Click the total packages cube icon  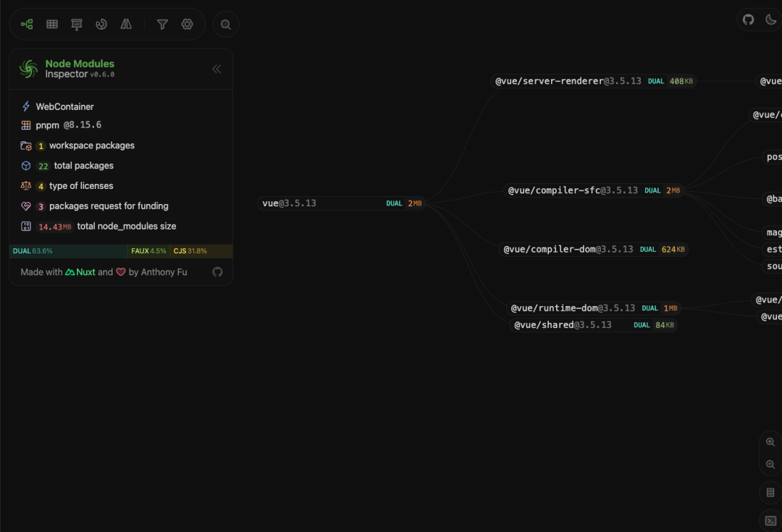[26, 166]
